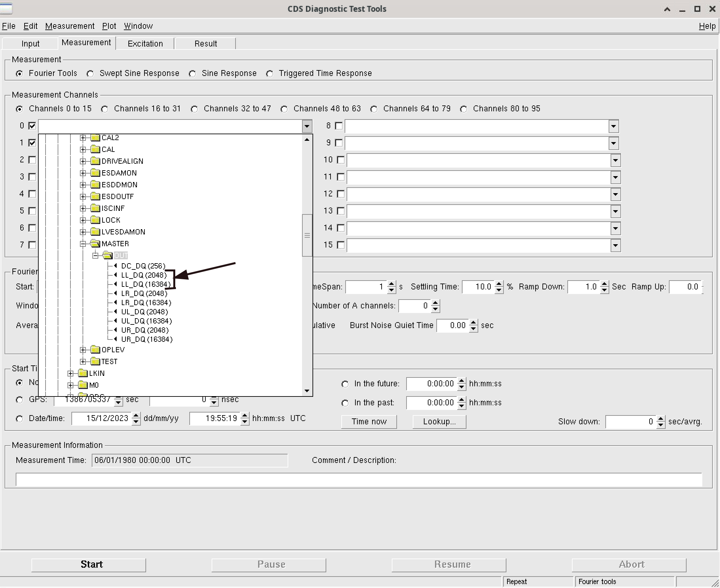This screenshot has height=588, width=720.
Task: Select channel UL_DQ (16384)
Action: [x=146, y=321]
